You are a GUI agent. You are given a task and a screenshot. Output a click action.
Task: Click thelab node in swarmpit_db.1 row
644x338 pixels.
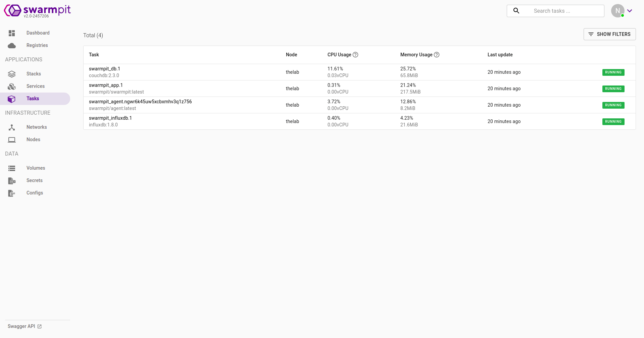pyautogui.click(x=292, y=72)
